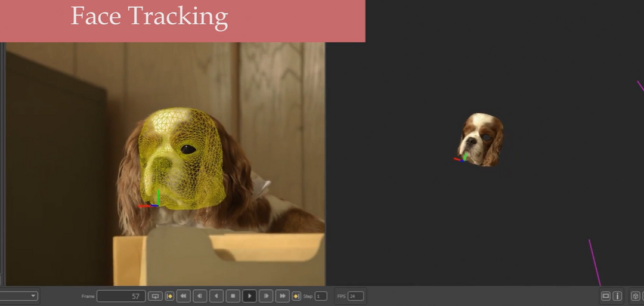This screenshot has width=644, height=306.
Task: Play the sequence forward
Action: (249, 296)
